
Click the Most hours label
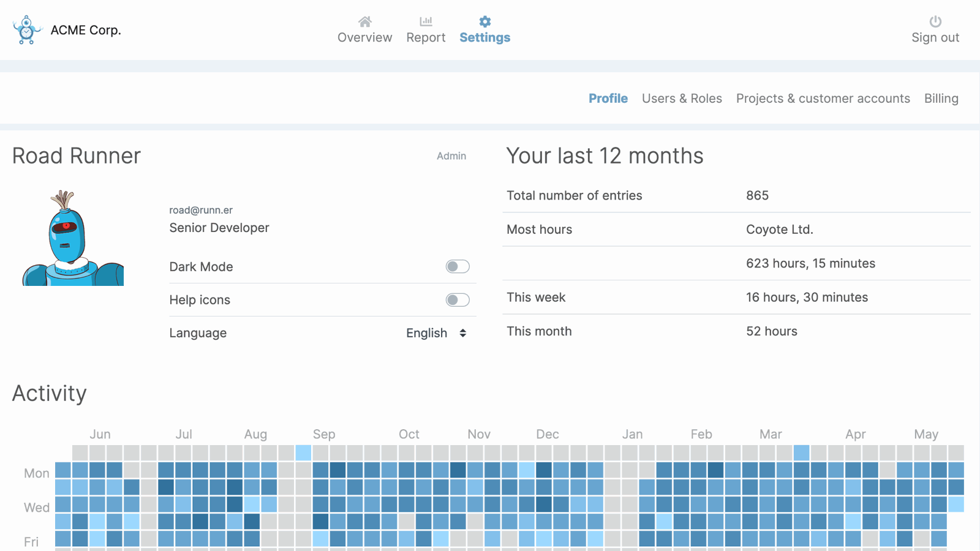540,230
